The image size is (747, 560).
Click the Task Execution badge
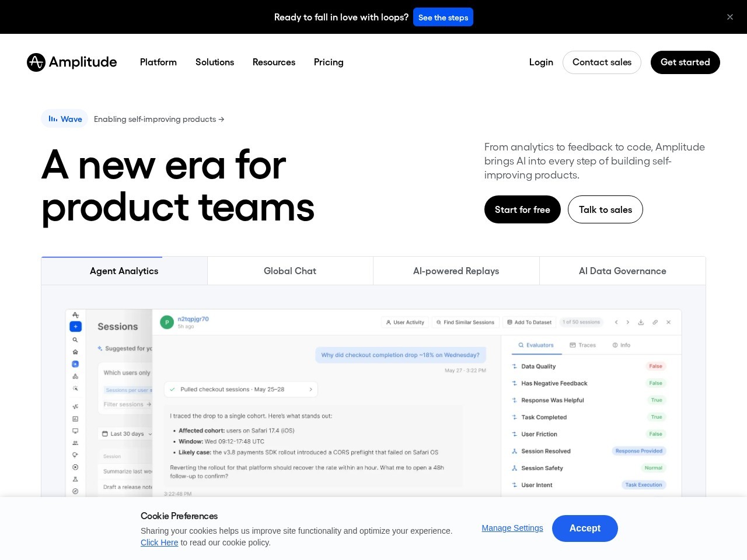pos(644,485)
